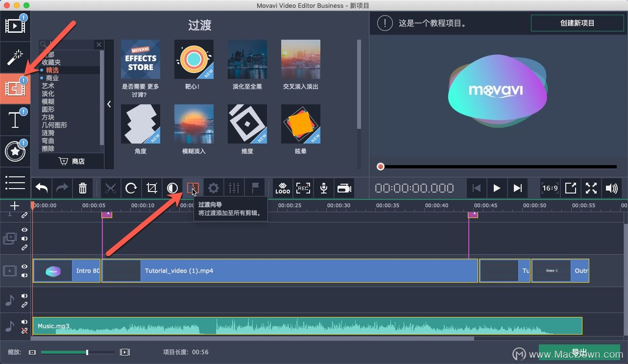Open the filters magic wand tab
The width and height of the screenshot is (628, 364).
pyautogui.click(x=15, y=57)
